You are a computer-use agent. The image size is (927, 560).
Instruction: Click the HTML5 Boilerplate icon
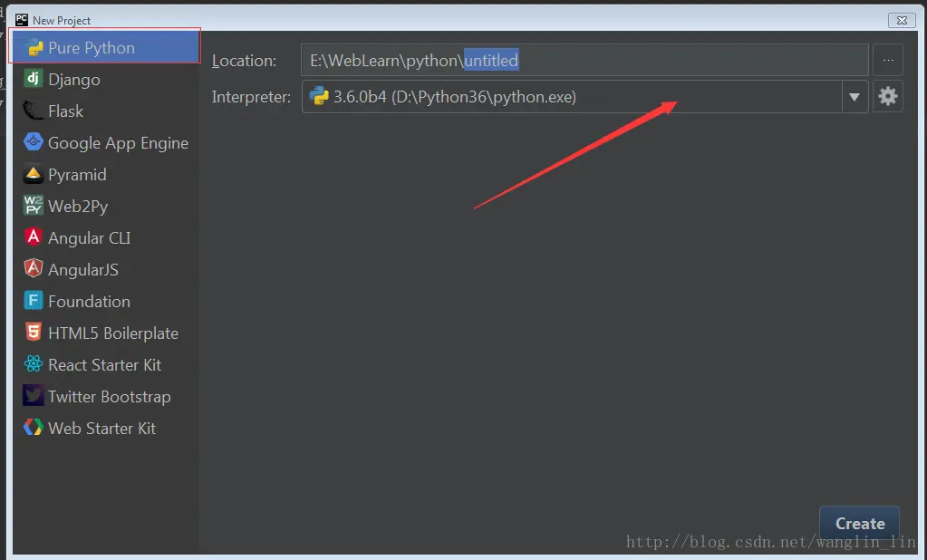(34, 333)
